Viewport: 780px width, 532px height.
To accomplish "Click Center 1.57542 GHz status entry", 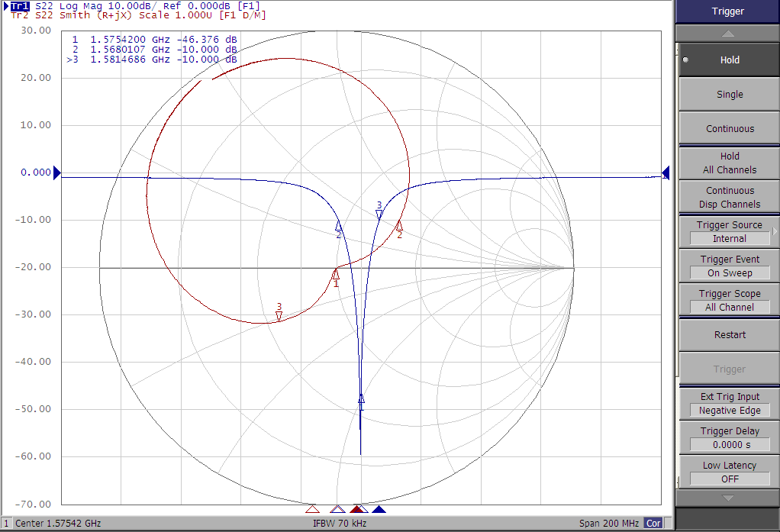I will coord(58,524).
